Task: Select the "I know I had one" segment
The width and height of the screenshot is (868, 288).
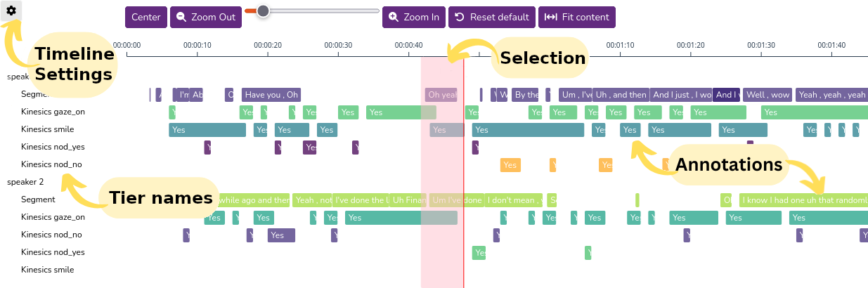Action: pos(803,200)
